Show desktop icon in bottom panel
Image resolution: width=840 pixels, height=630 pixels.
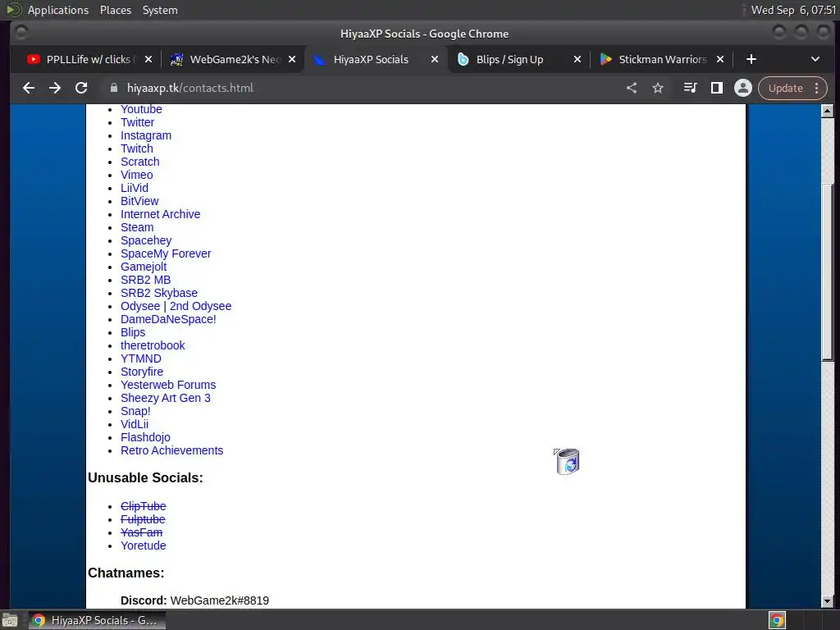point(10,620)
